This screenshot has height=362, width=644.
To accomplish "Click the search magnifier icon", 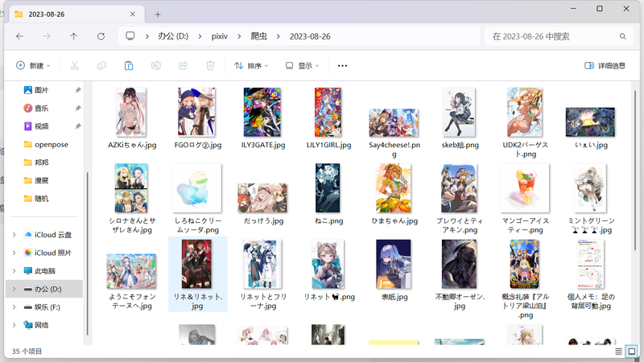I will pyautogui.click(x=622, y=36).
